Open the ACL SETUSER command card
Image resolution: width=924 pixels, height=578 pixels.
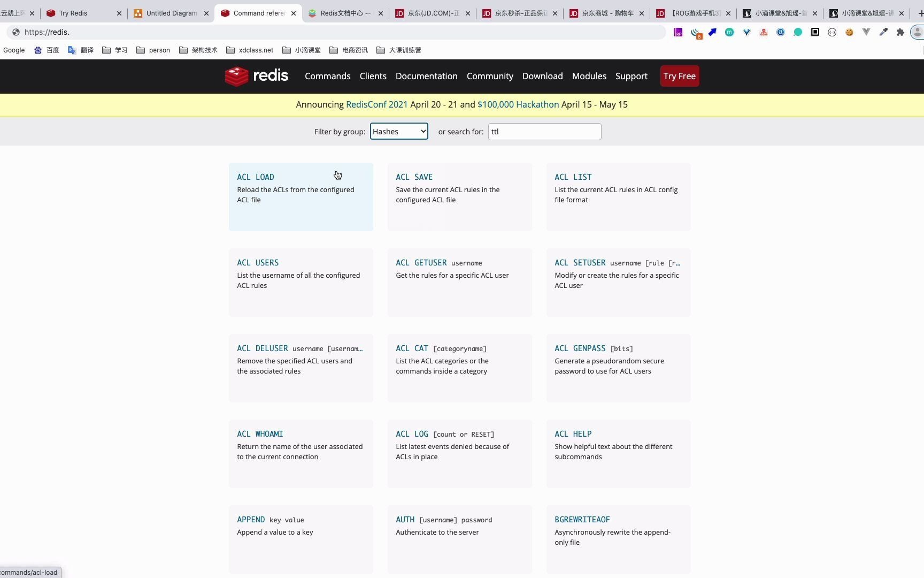coord(619,283)
